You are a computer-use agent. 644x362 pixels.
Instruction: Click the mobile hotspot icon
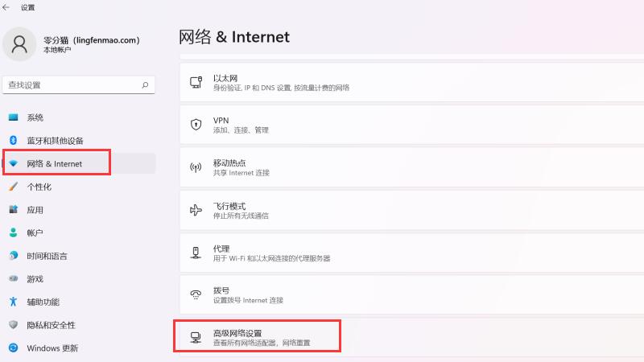pos(196,167)
